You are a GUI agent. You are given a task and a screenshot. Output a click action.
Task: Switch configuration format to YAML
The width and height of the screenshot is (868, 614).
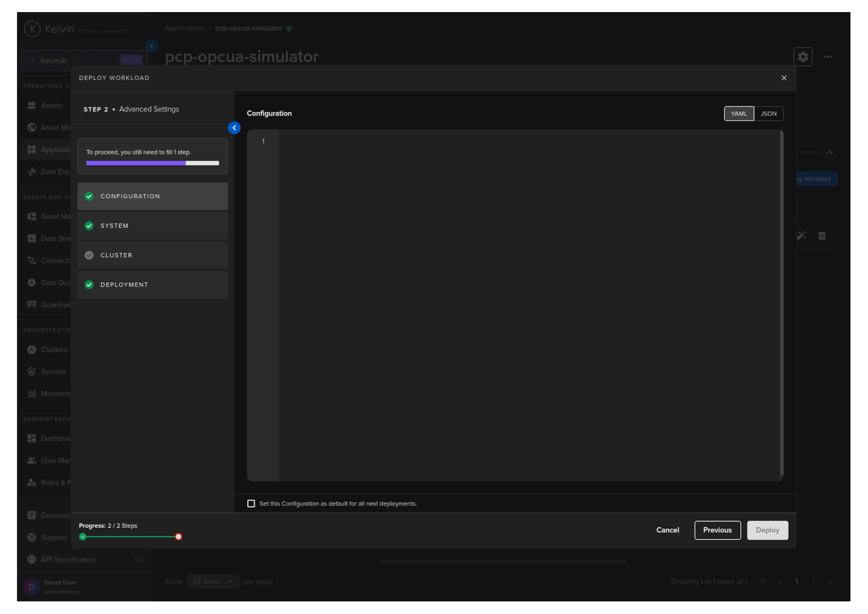(739, 113)
